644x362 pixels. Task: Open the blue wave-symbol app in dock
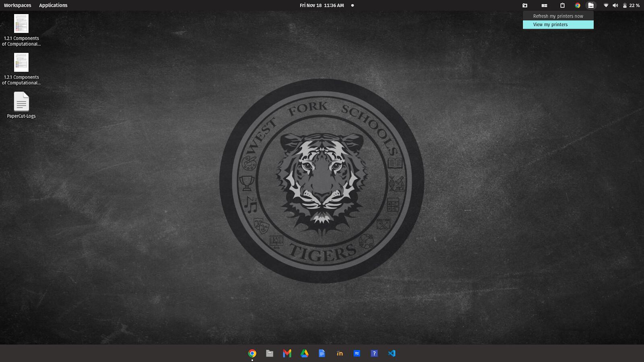pyautogui.click(x=357, y=353)
